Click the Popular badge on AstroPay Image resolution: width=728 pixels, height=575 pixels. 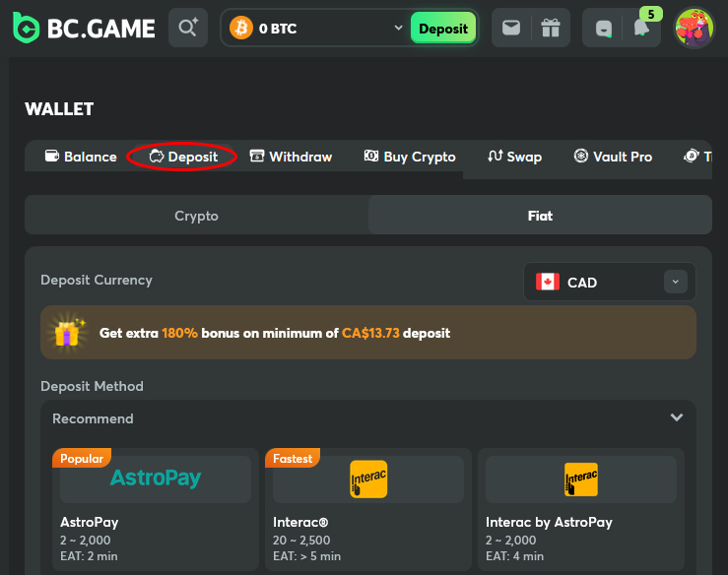tap(82, 458)
